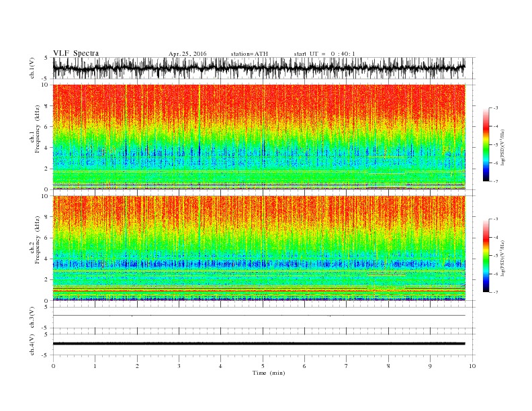Click the "ch.1(V)" waveform axis label
Screen dimensions: 532x411
coord(32,68)
